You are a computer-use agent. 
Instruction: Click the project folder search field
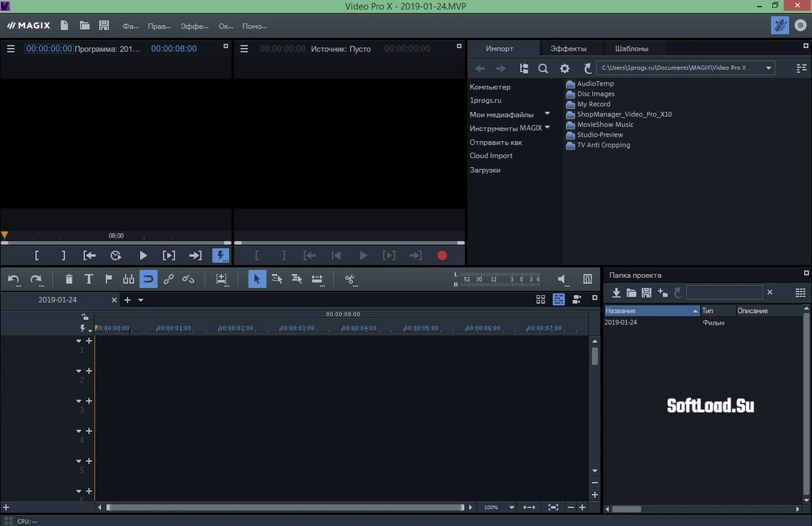pyautogui.click(x=724, y=292)
